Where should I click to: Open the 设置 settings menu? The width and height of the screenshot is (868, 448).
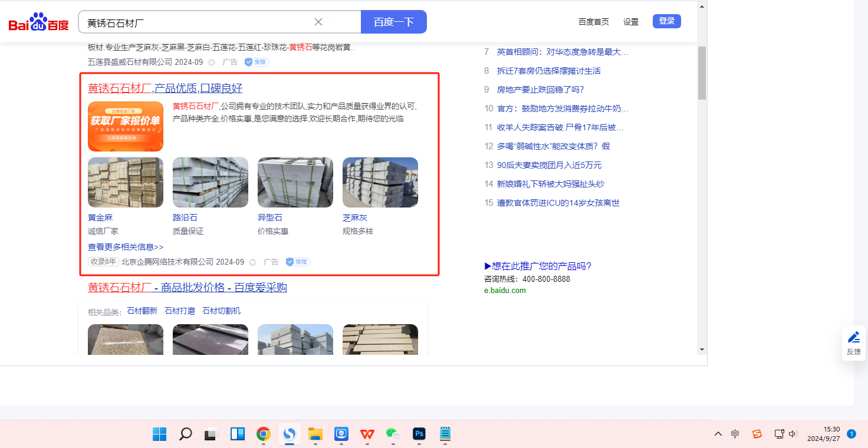tap(631, 22)
